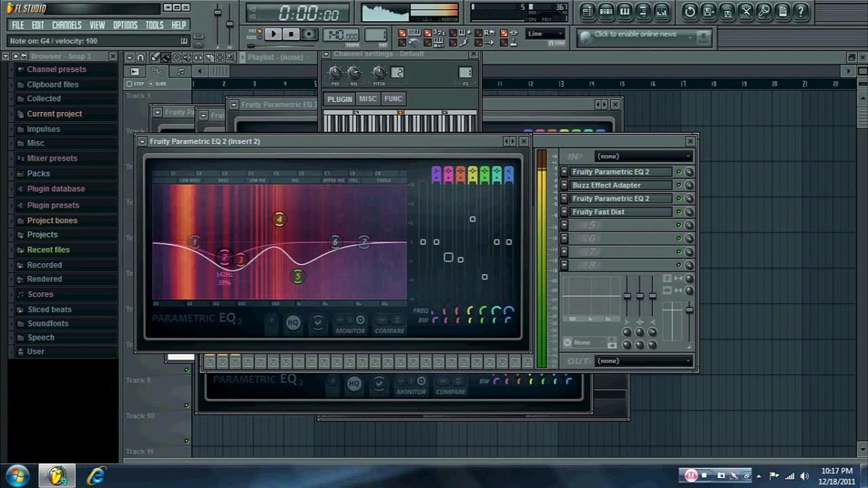Mute Fruity Fast Dist effect slot
Screen dimensions: 868x488
point(678,212)
